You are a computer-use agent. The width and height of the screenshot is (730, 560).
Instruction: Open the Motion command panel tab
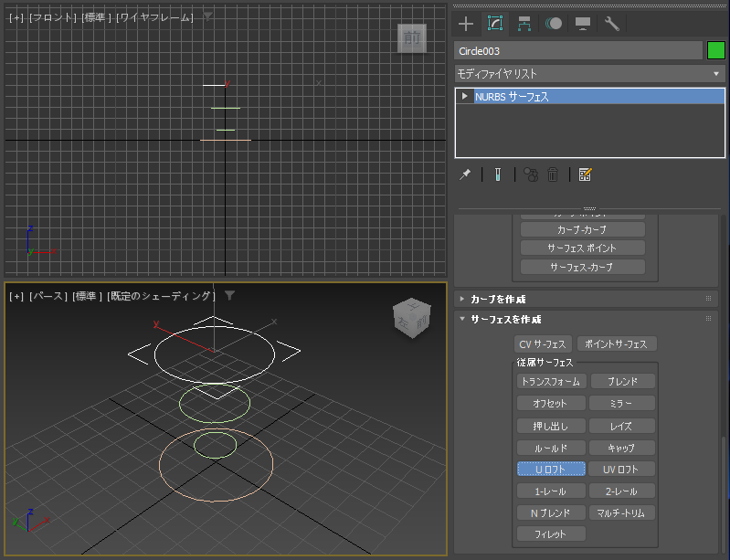(x=553, y=24)
